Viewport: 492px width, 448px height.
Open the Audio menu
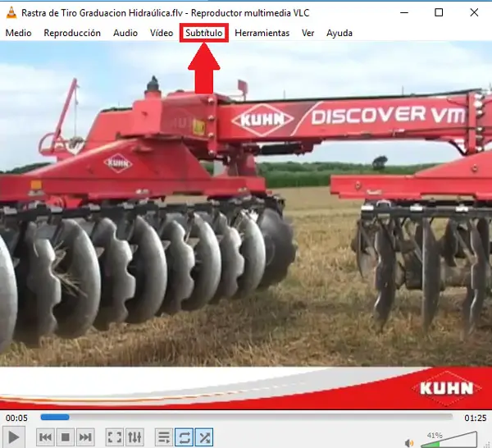tap(125, 33)
